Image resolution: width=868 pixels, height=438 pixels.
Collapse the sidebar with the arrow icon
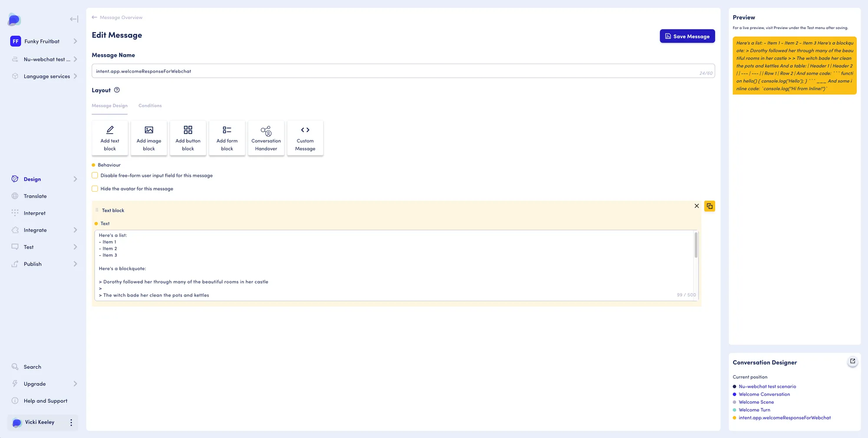(74, 19)
